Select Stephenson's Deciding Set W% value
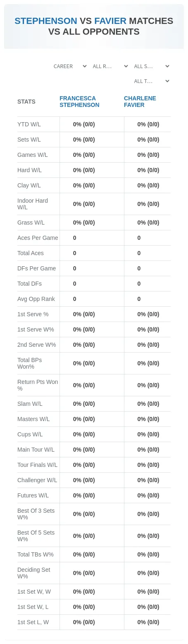 [84, 573]
